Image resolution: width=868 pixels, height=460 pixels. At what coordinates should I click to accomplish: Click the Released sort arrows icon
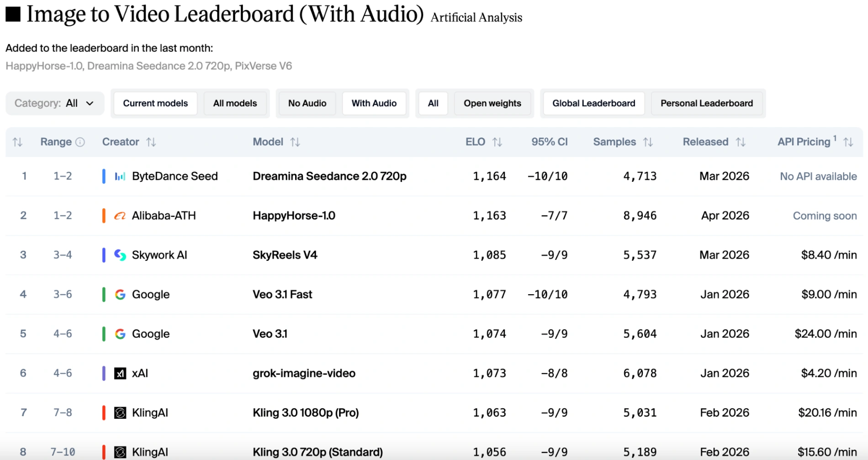point(741,142)
